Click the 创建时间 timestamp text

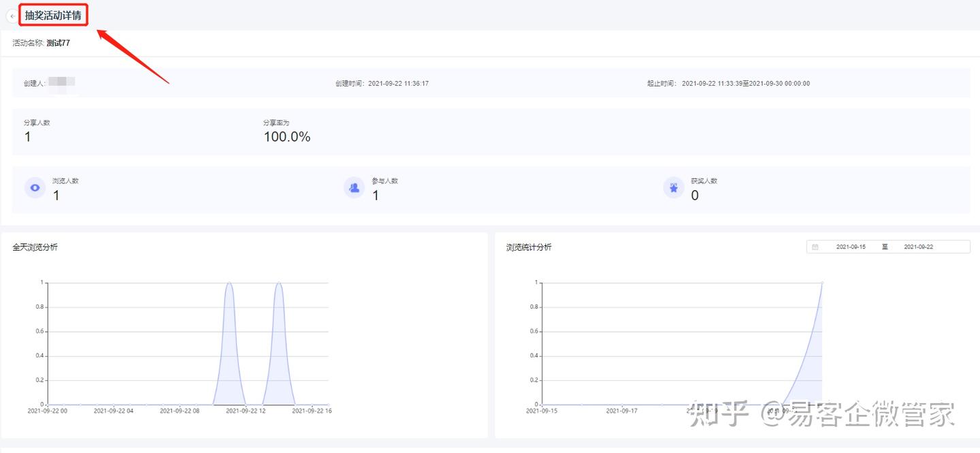point(398,84)
